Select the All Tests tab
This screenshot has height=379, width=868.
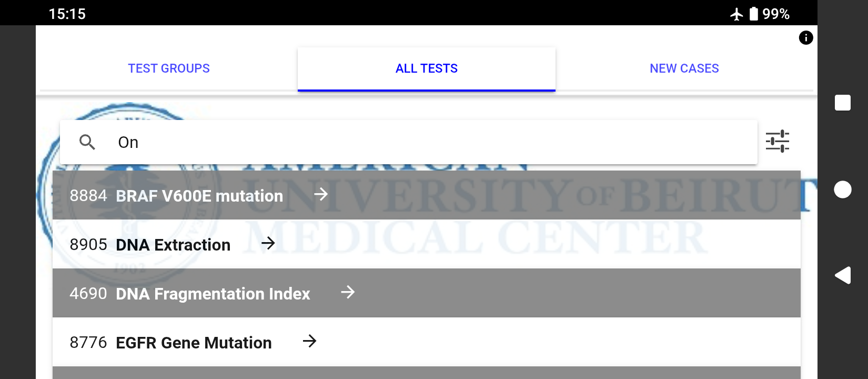(427, 68)
